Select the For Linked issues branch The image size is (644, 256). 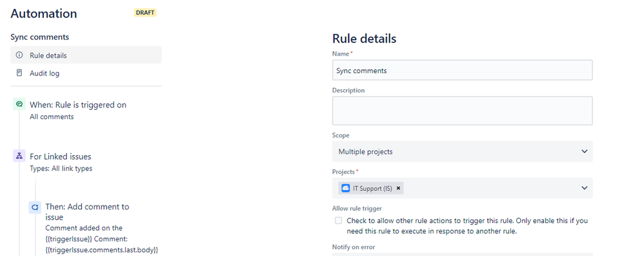coord(61,156)
